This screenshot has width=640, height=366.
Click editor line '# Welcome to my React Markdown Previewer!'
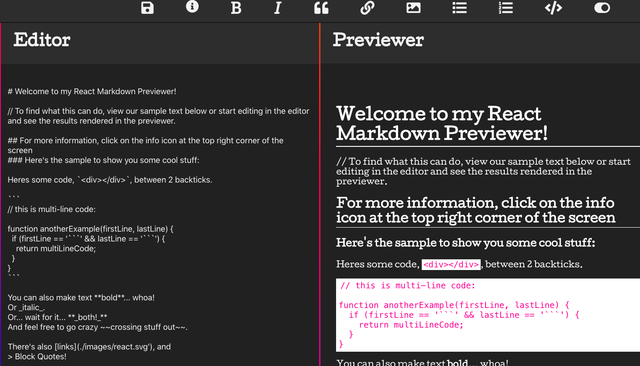click(92, 91)
